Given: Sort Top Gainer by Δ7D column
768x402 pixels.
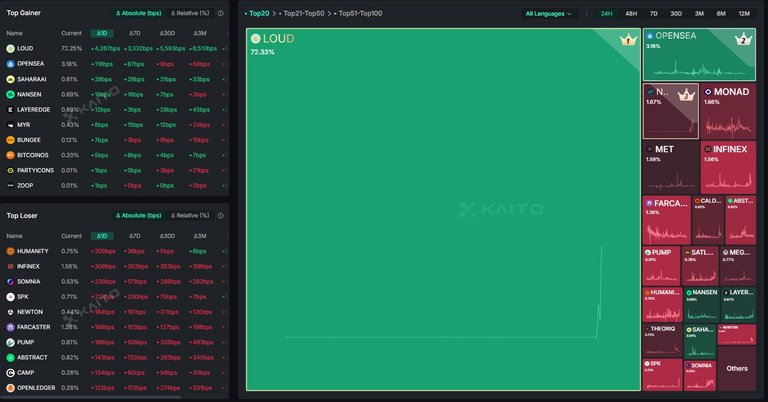Looking at the screenshot, I should click(x=135, y=33).
